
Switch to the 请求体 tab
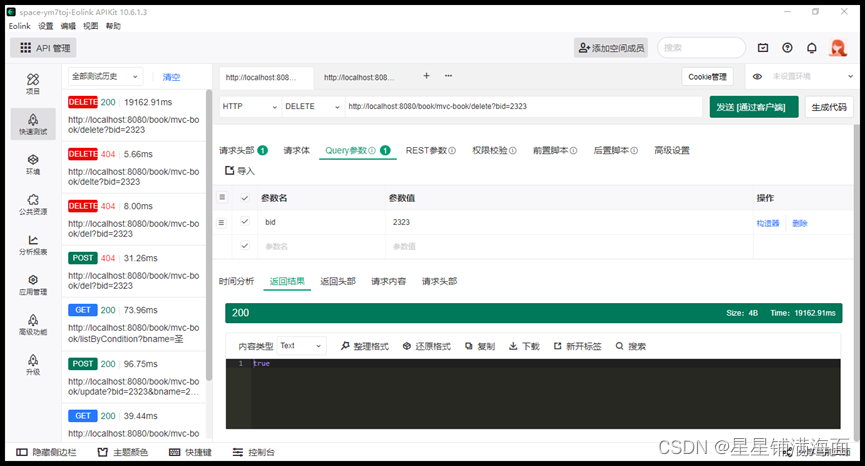click(x=297, y=151)
